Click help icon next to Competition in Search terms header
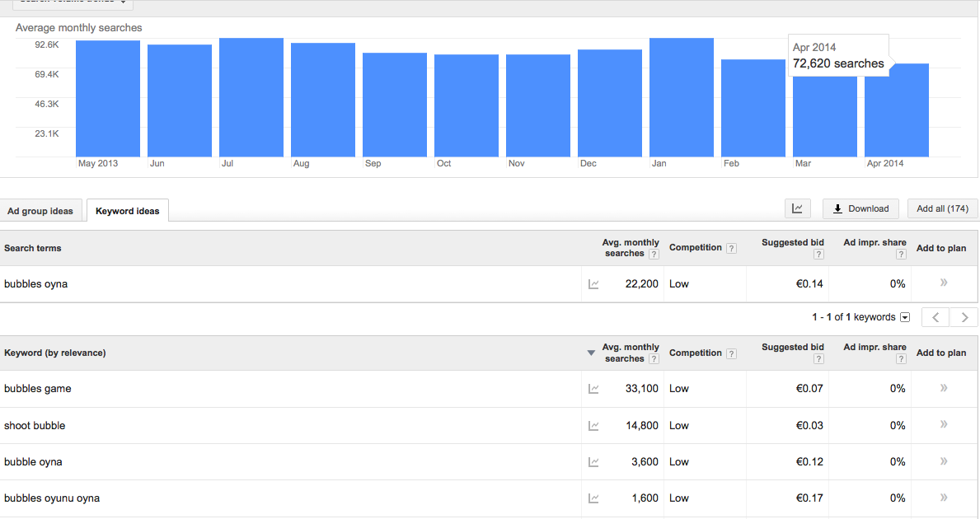 pos(732,248)
